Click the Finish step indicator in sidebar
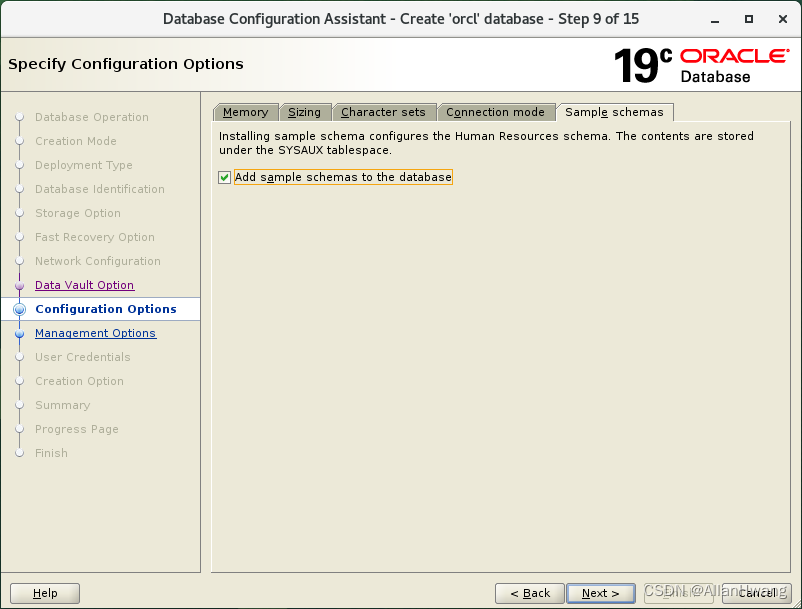The width and height of the screenshot is (802, 609). coord(20,453)
